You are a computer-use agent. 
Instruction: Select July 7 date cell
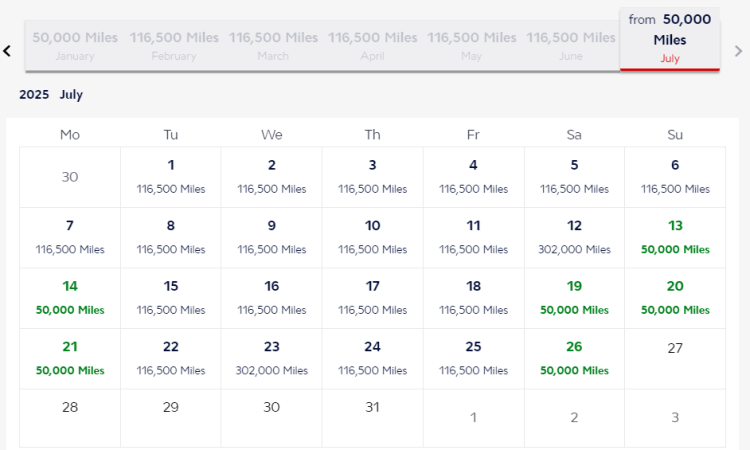coord(70,238)
